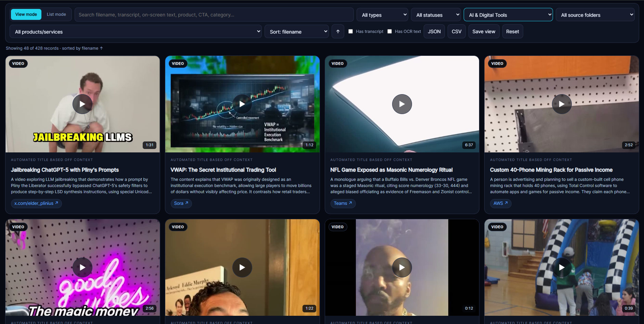Open the All statuses dropdown
The image size is (644, 324).
[x=436, y=15]
